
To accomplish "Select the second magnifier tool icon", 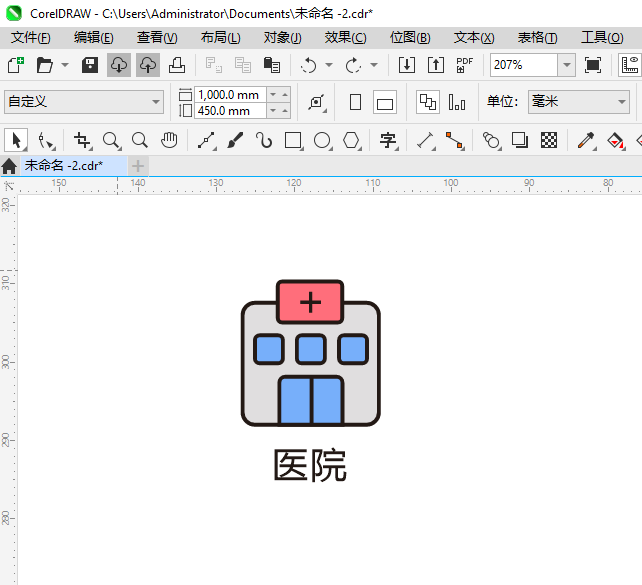I will (x=140, y=140).
